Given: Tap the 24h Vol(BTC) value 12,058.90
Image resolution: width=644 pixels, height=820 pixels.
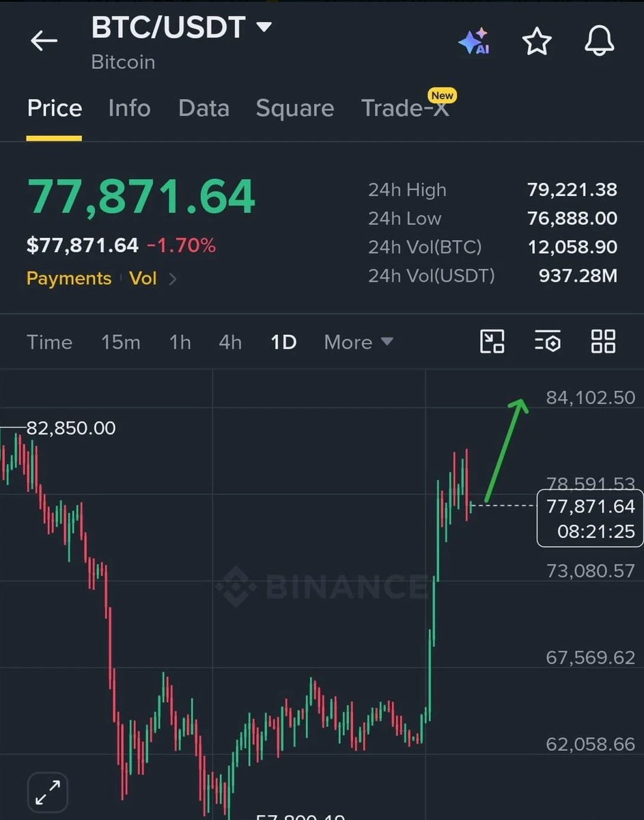Looking at the screenshot, I should [572, 247].
